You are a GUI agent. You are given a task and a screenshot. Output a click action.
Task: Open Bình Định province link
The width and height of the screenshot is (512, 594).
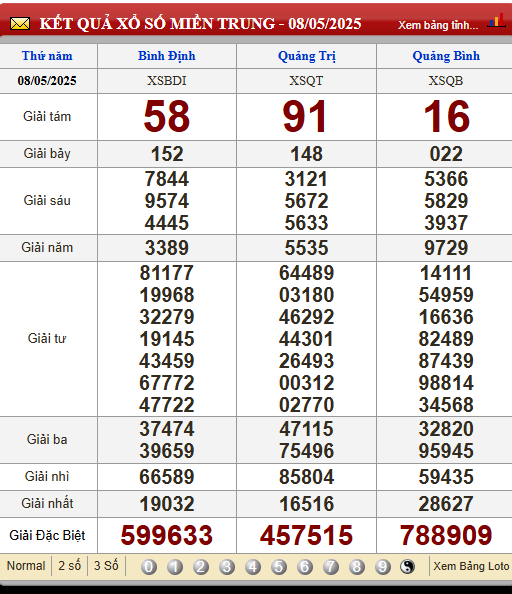167,56
